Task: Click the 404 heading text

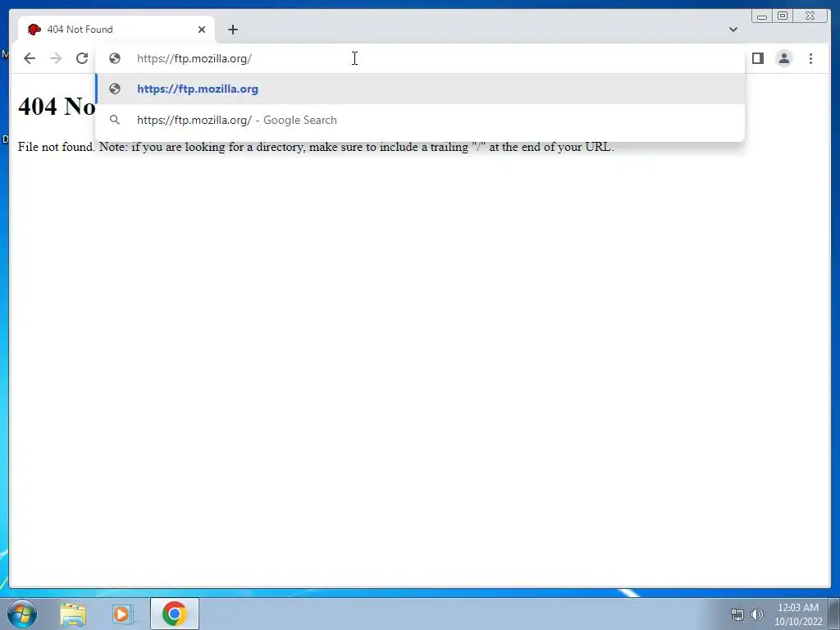Action: 57,106
